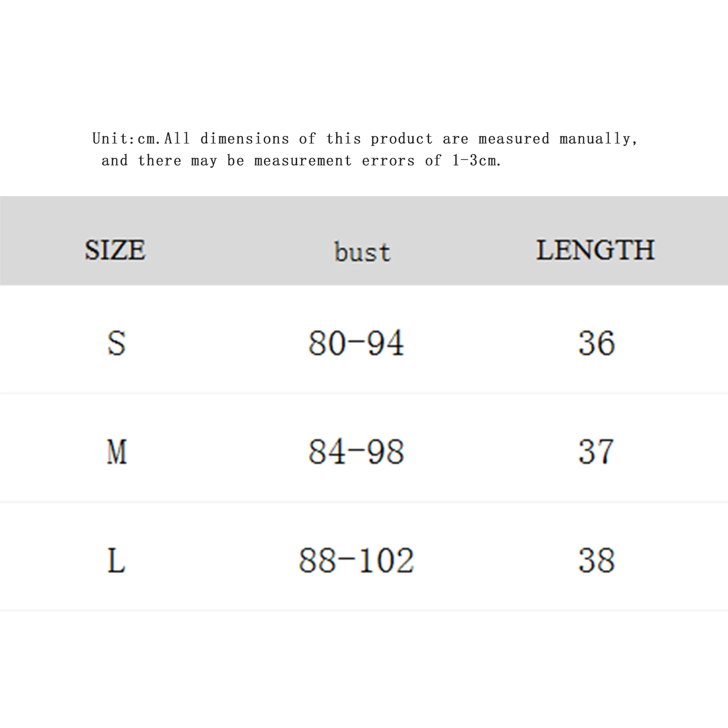
Task: Click the word "All" in the note
Action: [x=177, y=138]
